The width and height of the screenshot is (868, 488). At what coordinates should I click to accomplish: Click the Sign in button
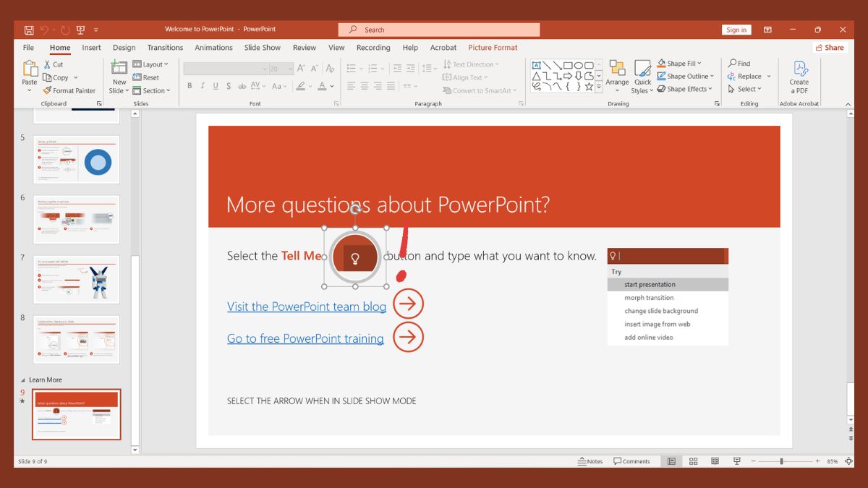coord(736,30)
